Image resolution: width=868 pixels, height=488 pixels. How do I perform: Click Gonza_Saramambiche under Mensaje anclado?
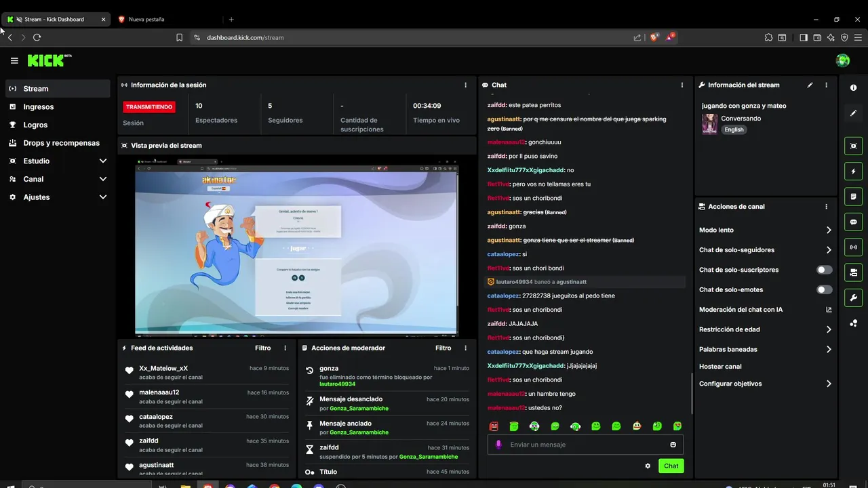359,432
